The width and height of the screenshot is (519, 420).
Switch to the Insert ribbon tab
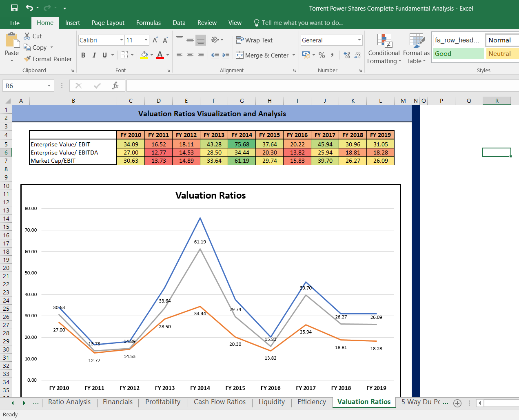[x=73, y=23]
